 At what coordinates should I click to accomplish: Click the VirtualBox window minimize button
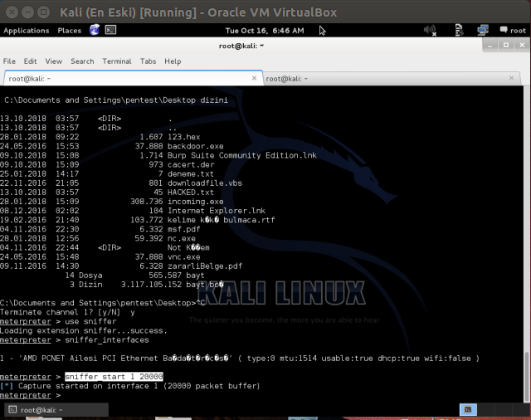coord(27,12)
